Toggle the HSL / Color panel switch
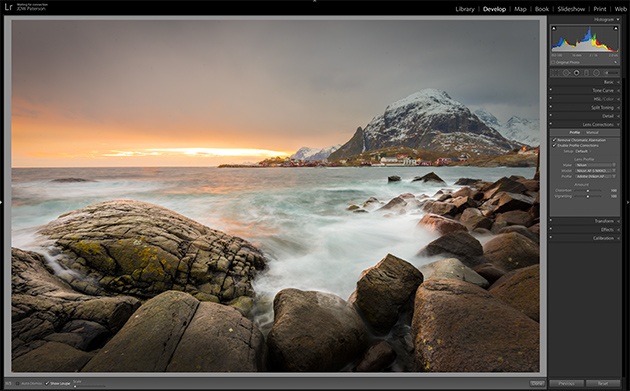630x391 pixels. pyautogui.click(x=551, y=99)
